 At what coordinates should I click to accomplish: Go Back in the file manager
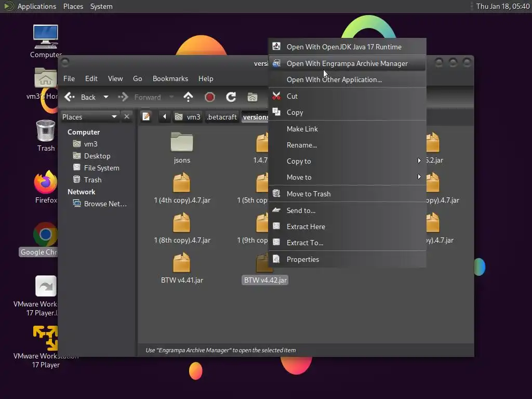tap(80, 97)
